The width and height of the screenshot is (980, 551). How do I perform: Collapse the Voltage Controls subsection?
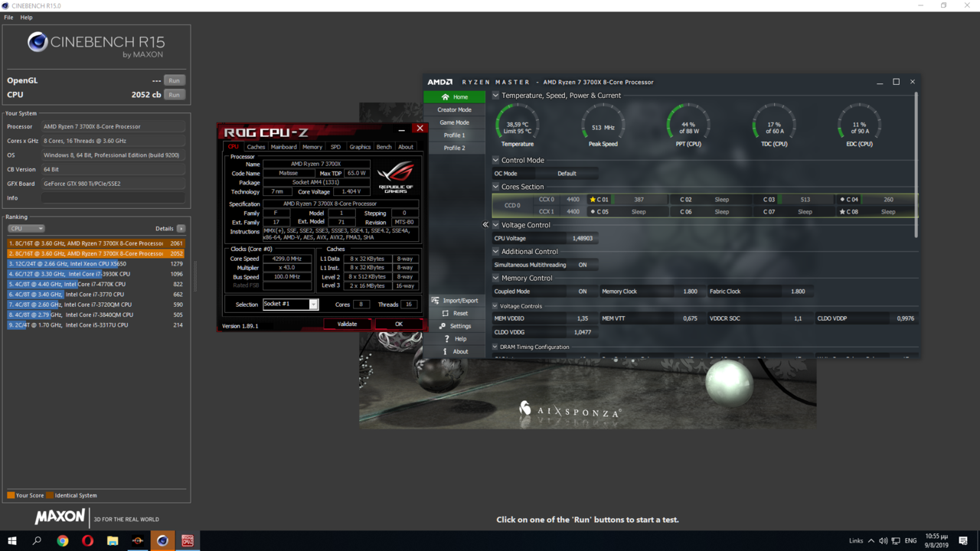495,306
